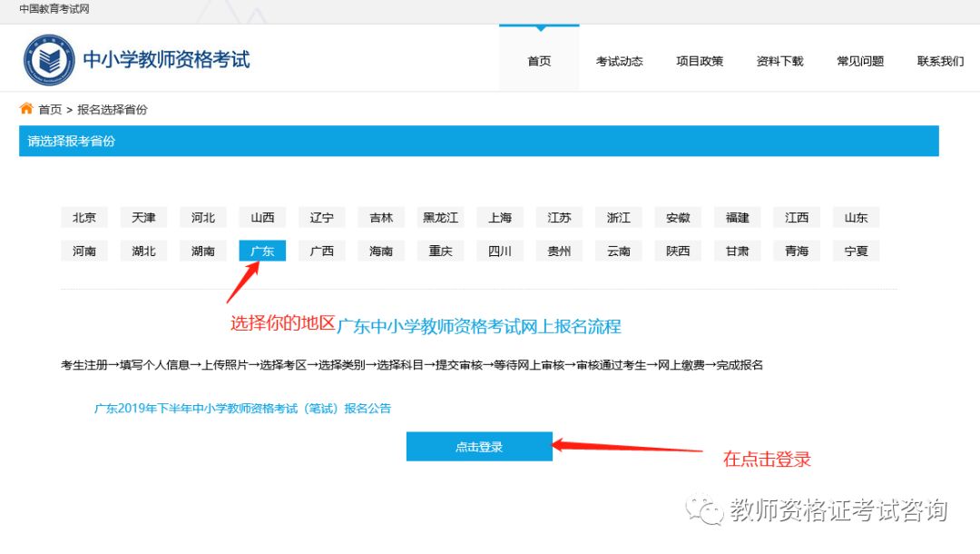Open the 项目政策 menu item
Viewport: 980px width, 554px height.
click(700, 60)
